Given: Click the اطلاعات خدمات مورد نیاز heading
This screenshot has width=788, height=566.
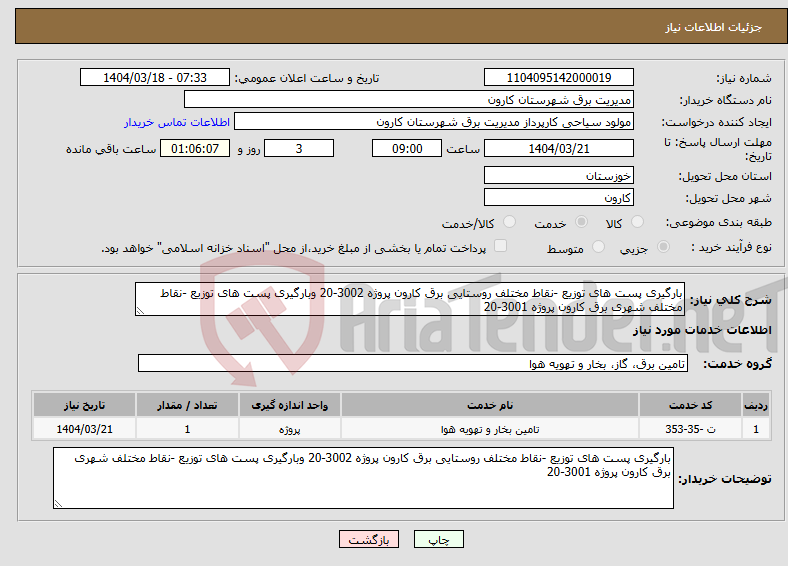Looking at the screenshot, I should pos(702,330).
